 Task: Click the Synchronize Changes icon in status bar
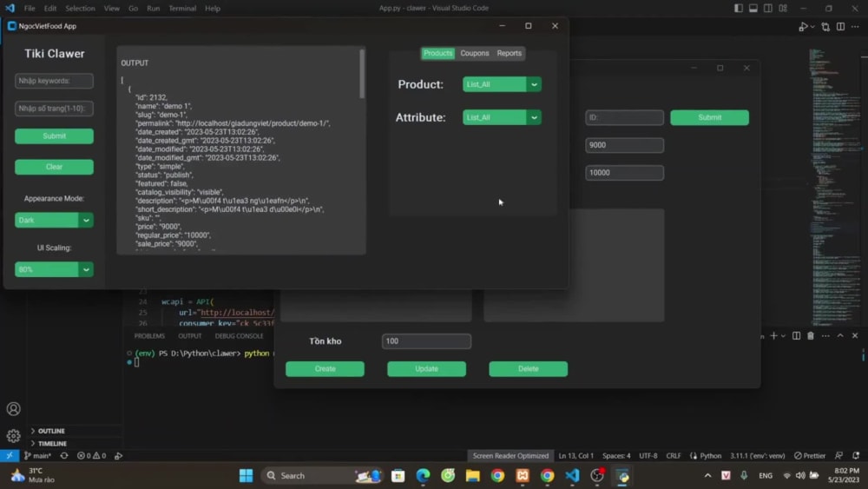[64, 455]
